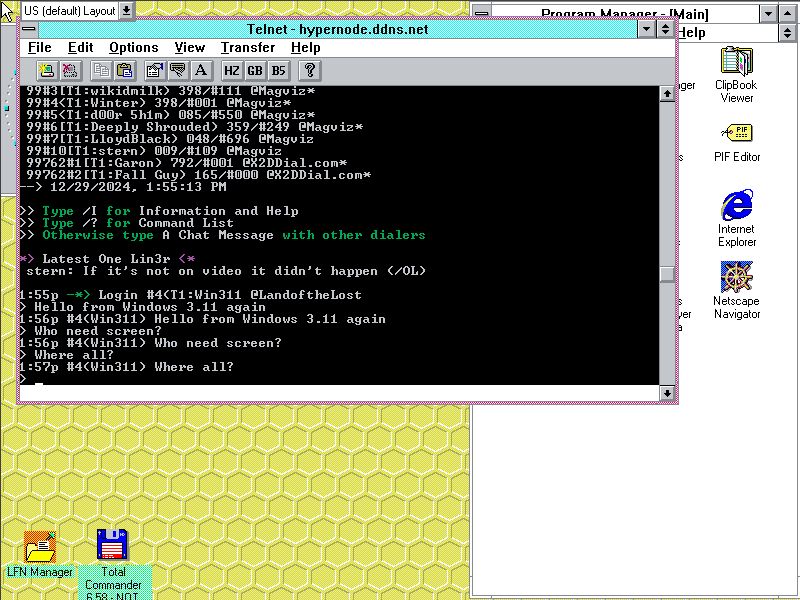Screen dimensions: 800x600
Task: Toggle the GB encoding button
Action: pos(255,70)
